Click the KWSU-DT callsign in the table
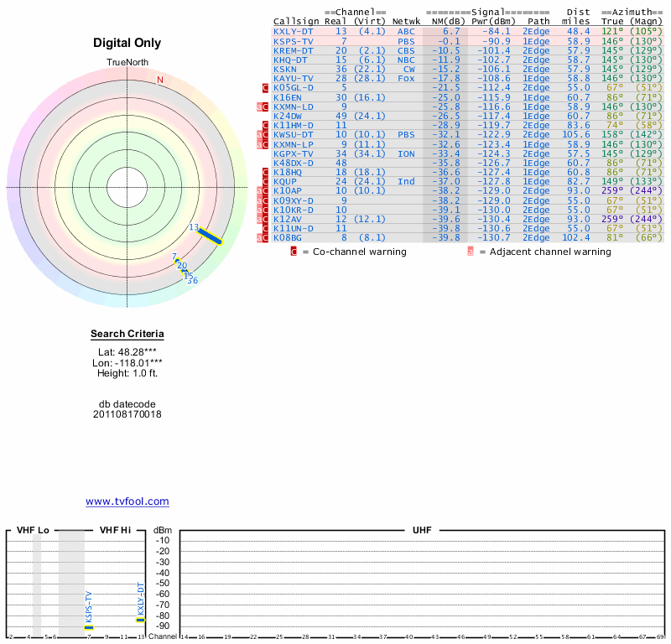Image resolution: width=671 pixels, height=644 pixels. (293, 134)
